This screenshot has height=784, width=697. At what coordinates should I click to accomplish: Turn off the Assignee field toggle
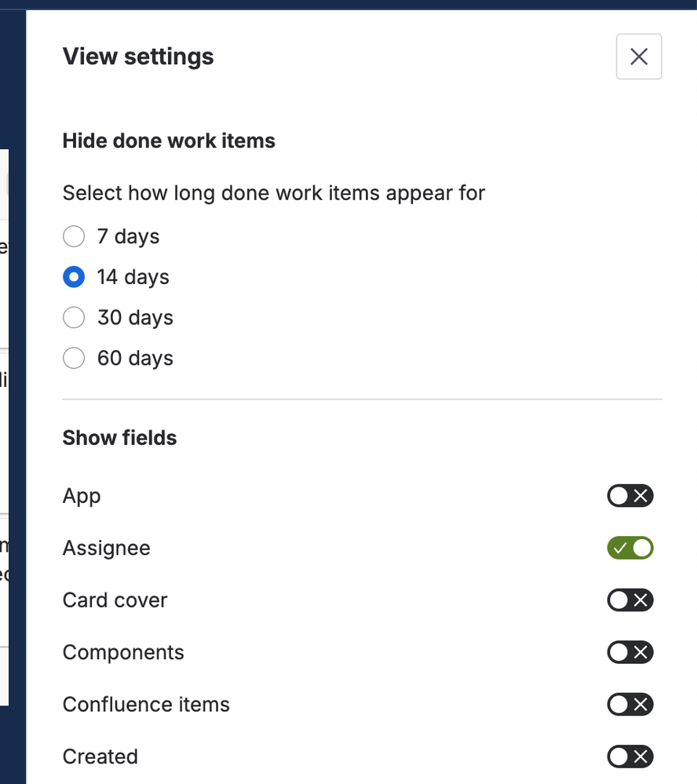tap(630, 548)
